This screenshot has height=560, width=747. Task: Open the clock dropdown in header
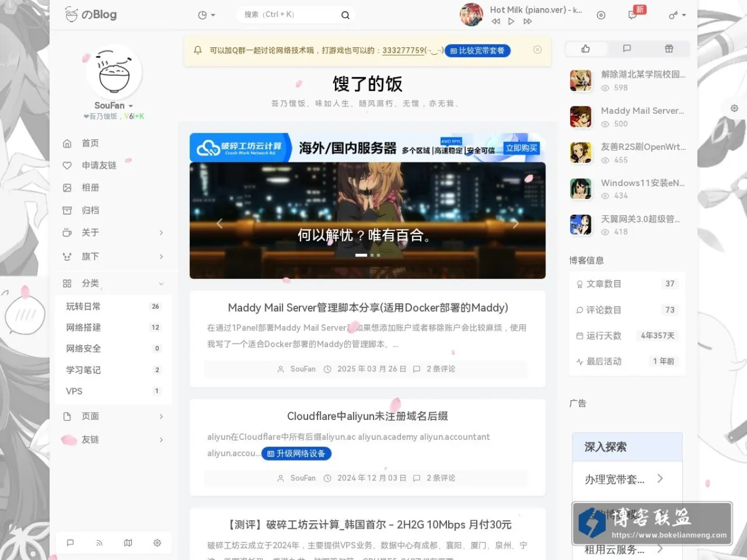(x=206, y=15)
